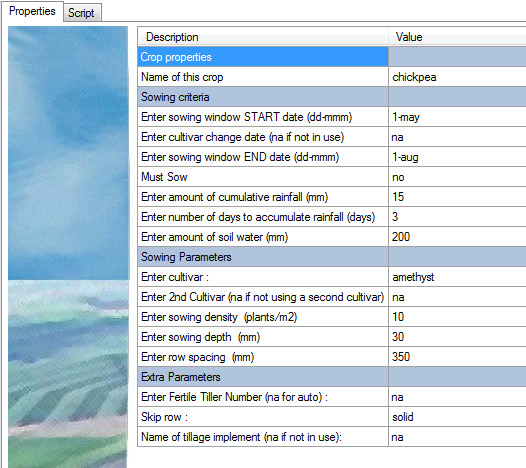Edit the 2nd Cultivar value cell

(457, 297)
